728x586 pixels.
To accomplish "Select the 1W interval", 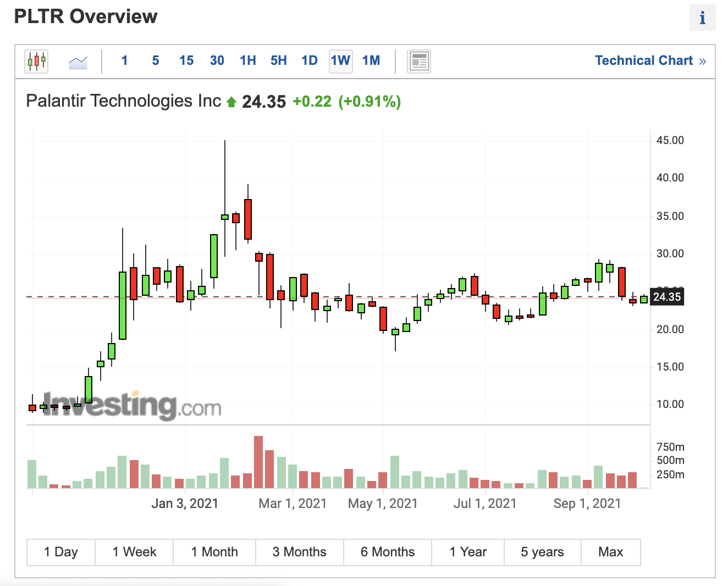I will pyautogui.click(x=340, y=60).
